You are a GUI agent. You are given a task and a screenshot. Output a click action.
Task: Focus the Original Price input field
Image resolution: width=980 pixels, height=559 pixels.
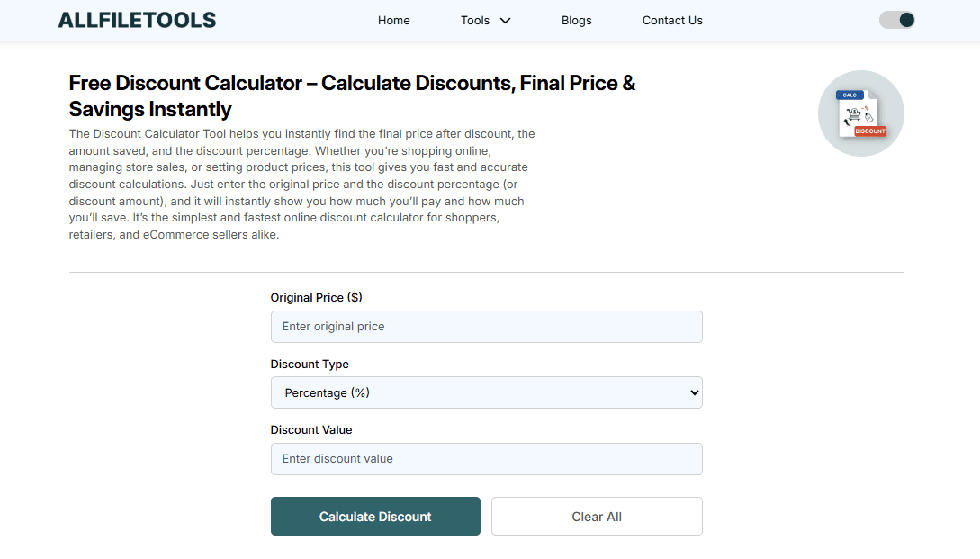(486, 327)
